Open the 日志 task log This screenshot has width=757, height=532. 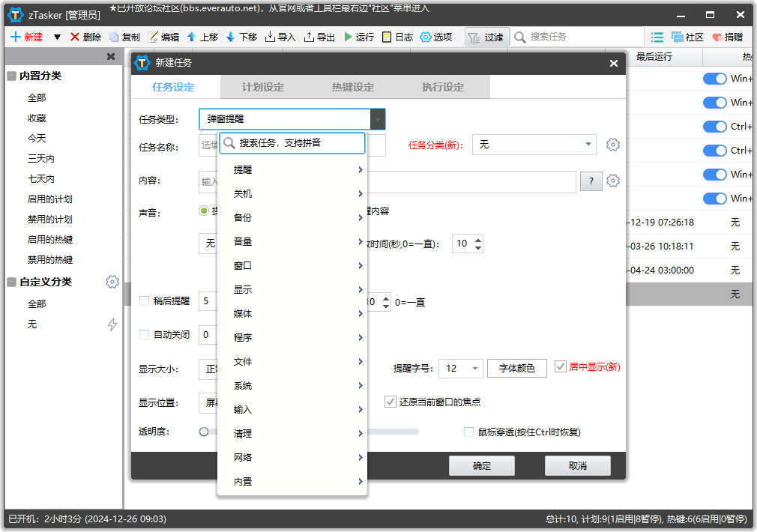[x=396, y=36]
